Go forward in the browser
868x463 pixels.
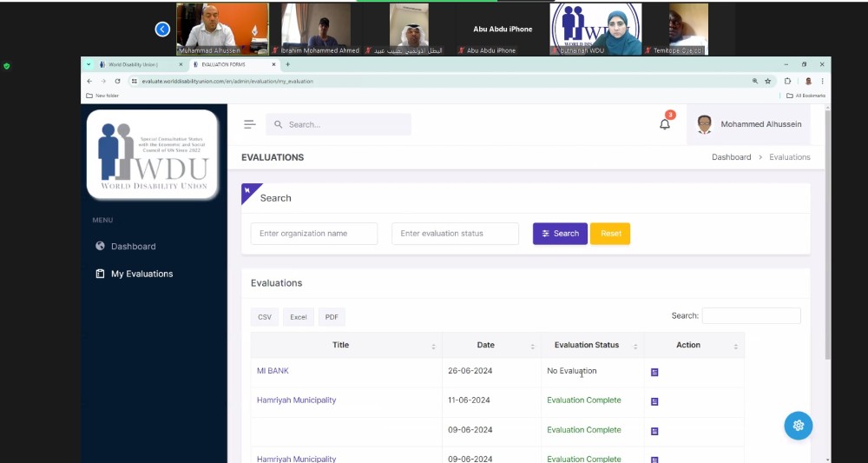pyautogui.click(x=103, y=81)
